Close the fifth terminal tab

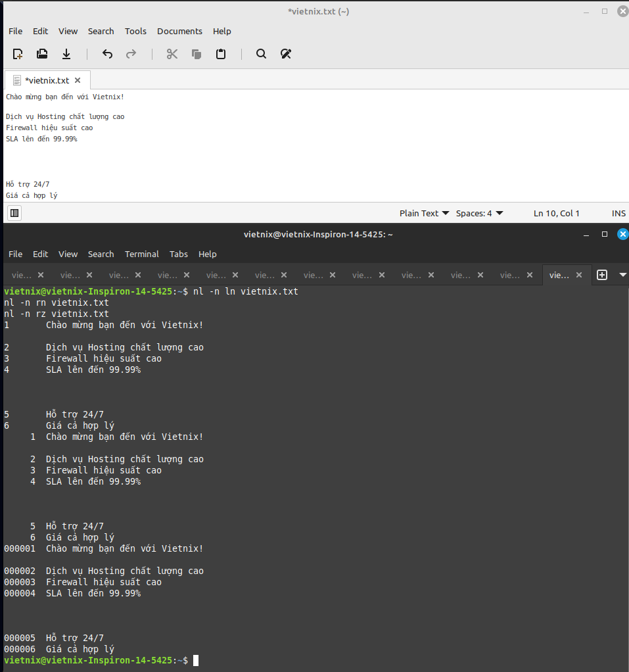click(235, 275)
